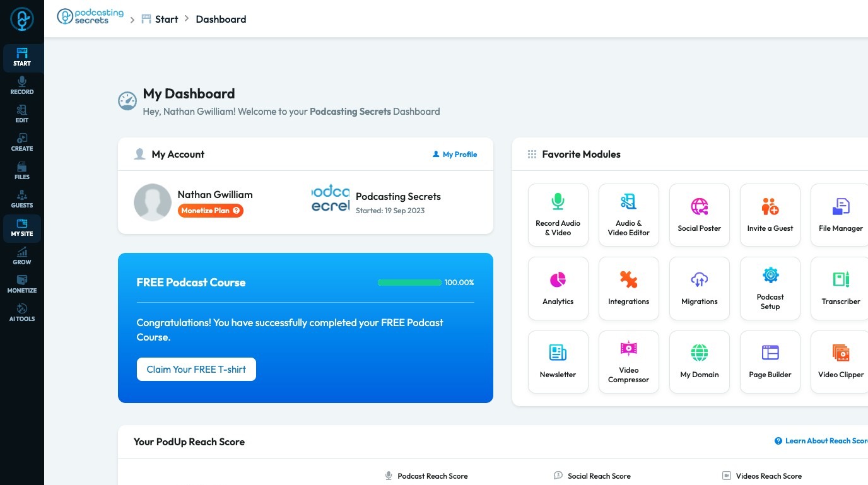This screenshot has height=485, width=868.
Task: Click the Favorite Modules grid icon
Action: 532,155
